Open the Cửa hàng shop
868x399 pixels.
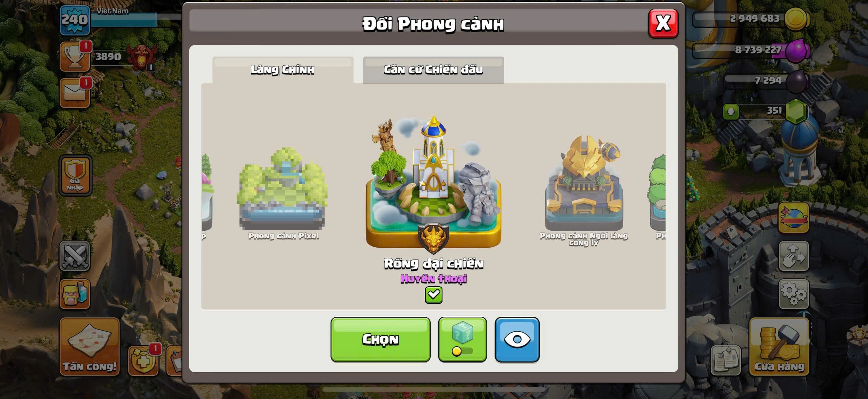[779, 347]
